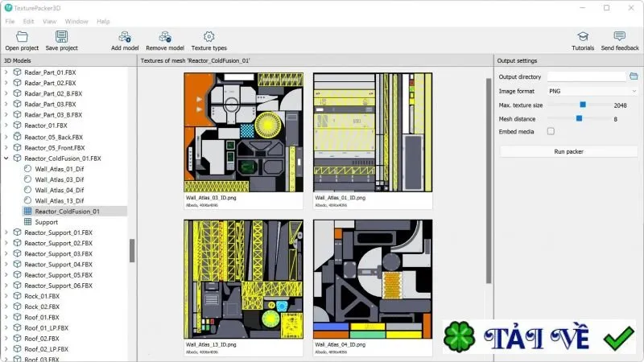Screen dimensions: 644x362
Task: Select the Wall_Atlas_04_Dif material item
Action: tap(59, 190)
